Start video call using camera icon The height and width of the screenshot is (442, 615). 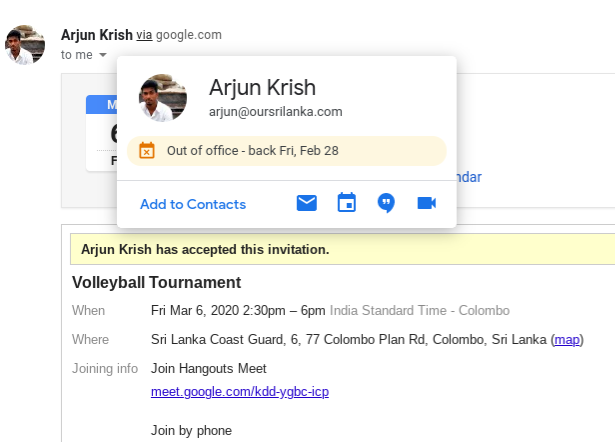click(x=427, y=203)
